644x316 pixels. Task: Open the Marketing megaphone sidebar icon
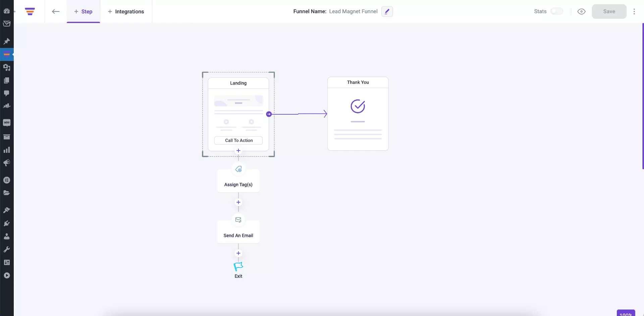pos(7,163)
